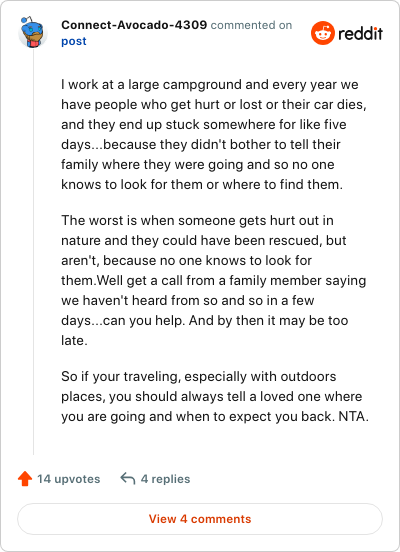Click the reddit wordmark text logo
The height and width of the screenshot is (552, 400).
pyautogui.click(x=361, y=34)
